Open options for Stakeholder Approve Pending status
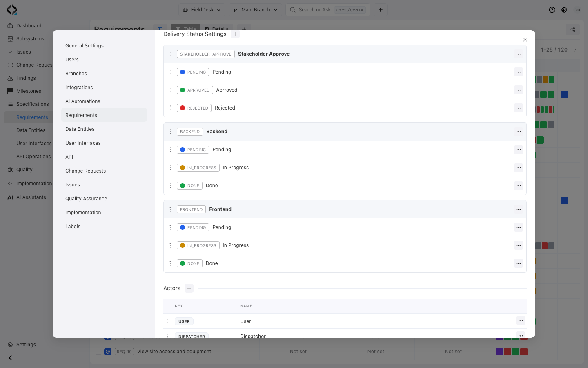The height and width of the screenshot is (368, 588). (519, 72)
